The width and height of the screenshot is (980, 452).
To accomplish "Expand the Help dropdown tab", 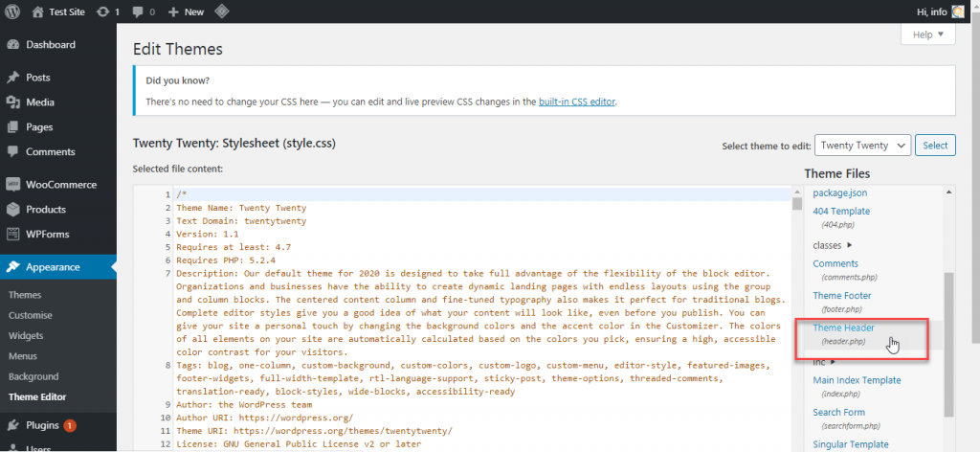I will tap(928, 34).
